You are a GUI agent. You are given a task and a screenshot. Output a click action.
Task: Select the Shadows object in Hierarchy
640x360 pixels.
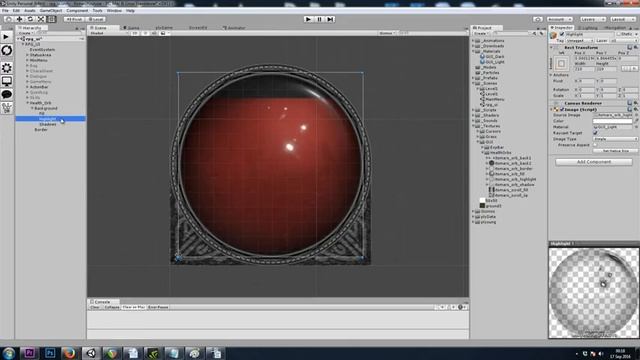(x=48, y=124)
